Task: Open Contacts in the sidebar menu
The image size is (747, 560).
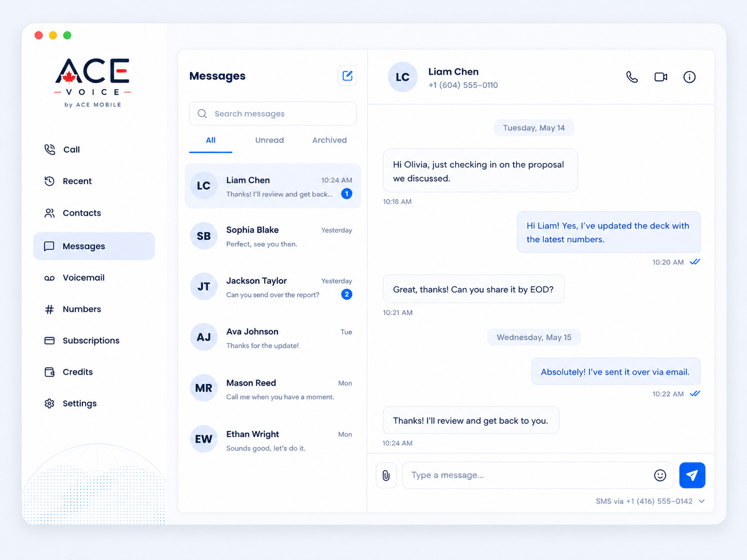Action: click(94, 213)
